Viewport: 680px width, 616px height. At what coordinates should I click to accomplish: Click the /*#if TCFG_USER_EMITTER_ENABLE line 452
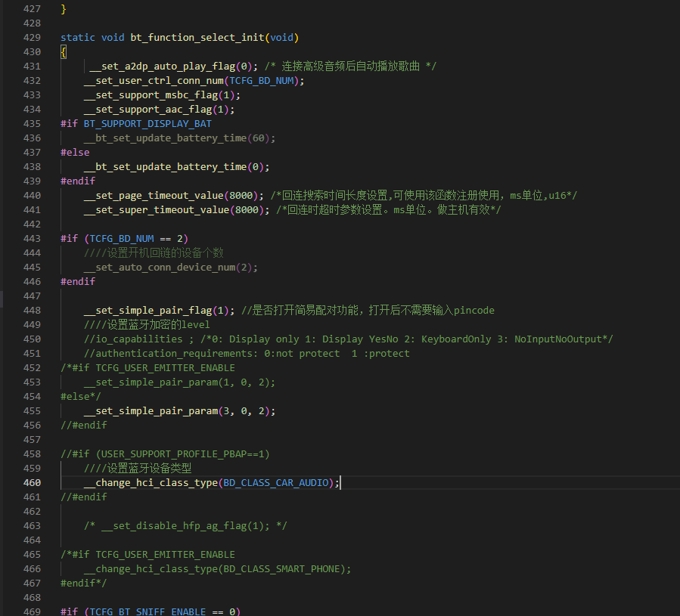point(148,367)
